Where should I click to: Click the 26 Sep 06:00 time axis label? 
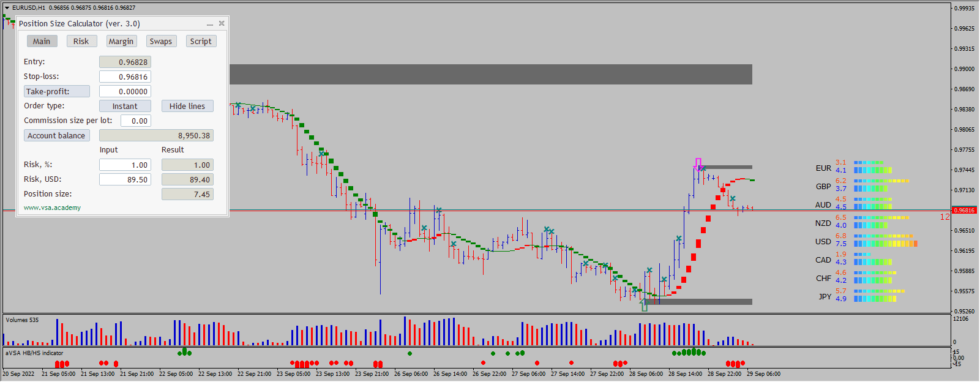(x=411, y=373)
